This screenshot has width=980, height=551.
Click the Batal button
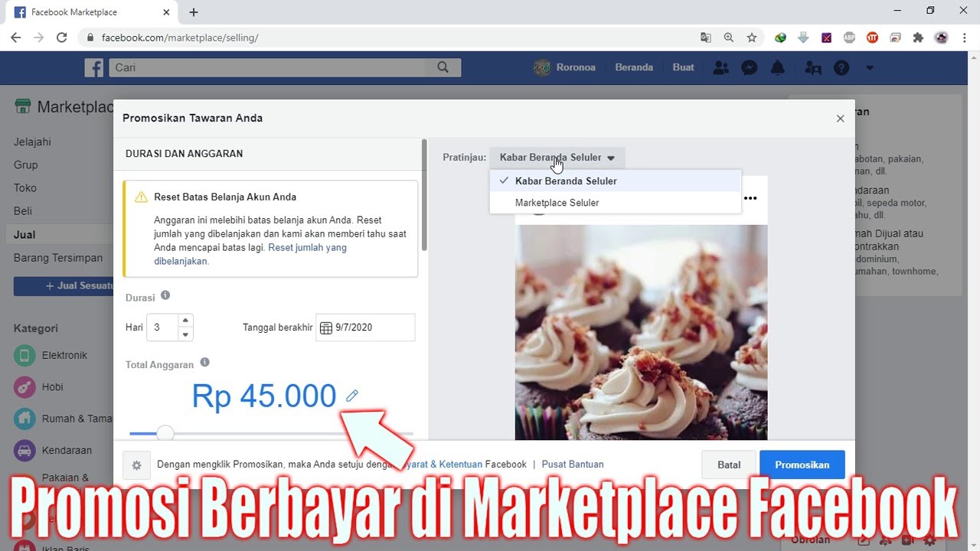click(x=729, y=465)
